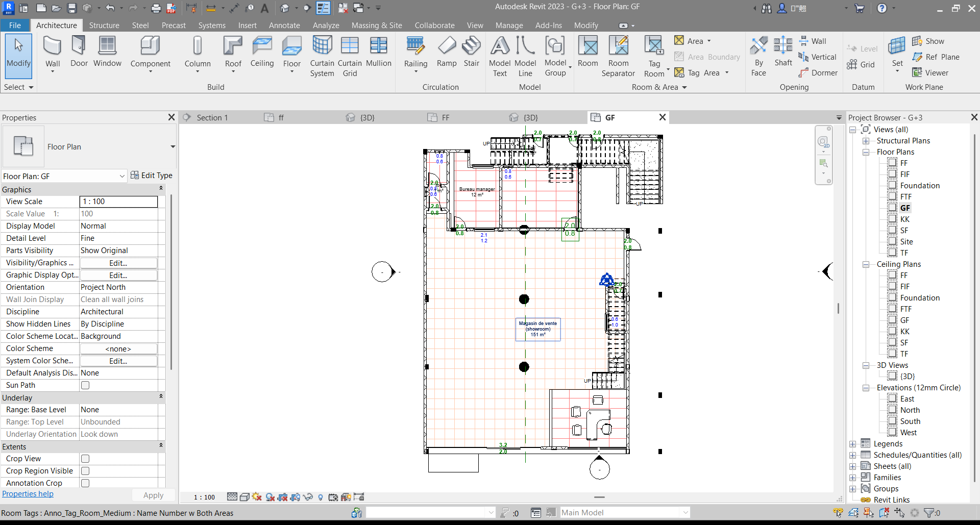Select the By Face opening tool
The width and height of the screenshot is (980, 525).
click(x=758, y=57)
